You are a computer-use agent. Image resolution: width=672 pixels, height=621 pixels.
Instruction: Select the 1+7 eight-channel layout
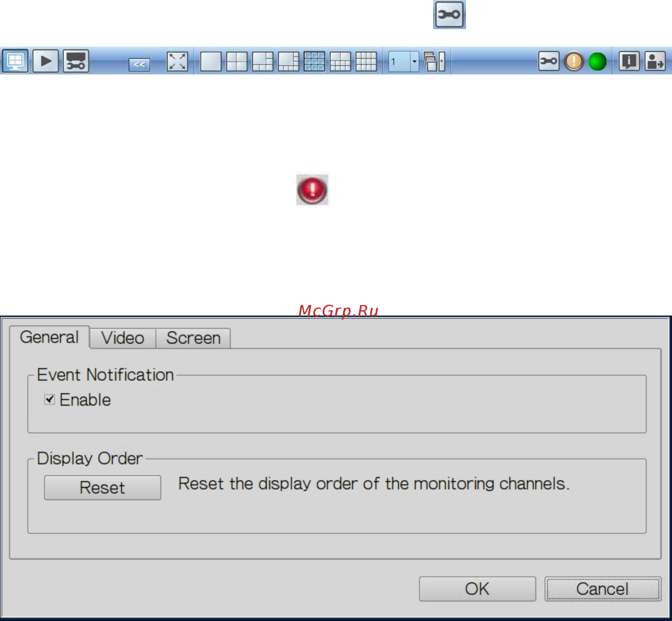tap(288, 61)
